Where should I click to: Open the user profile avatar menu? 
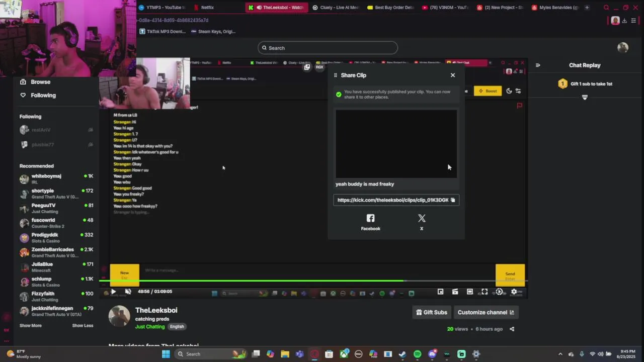coord(623,47)
